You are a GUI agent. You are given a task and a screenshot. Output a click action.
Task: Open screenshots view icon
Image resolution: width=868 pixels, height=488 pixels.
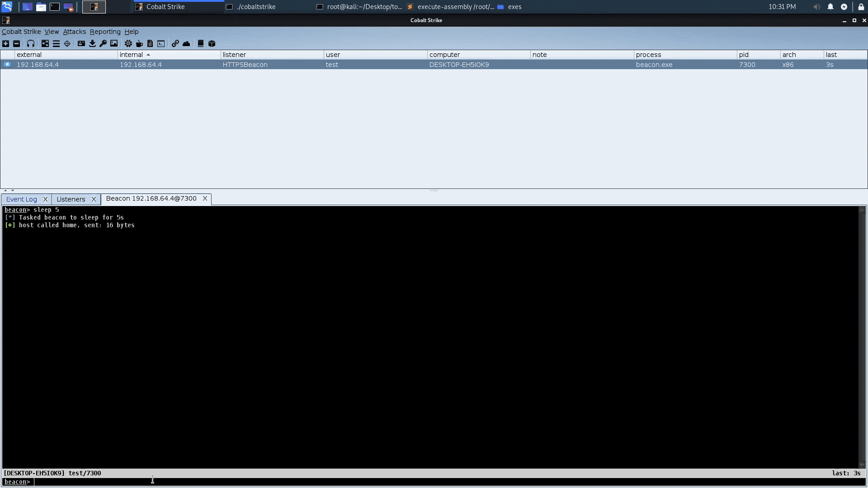(114, 44)
